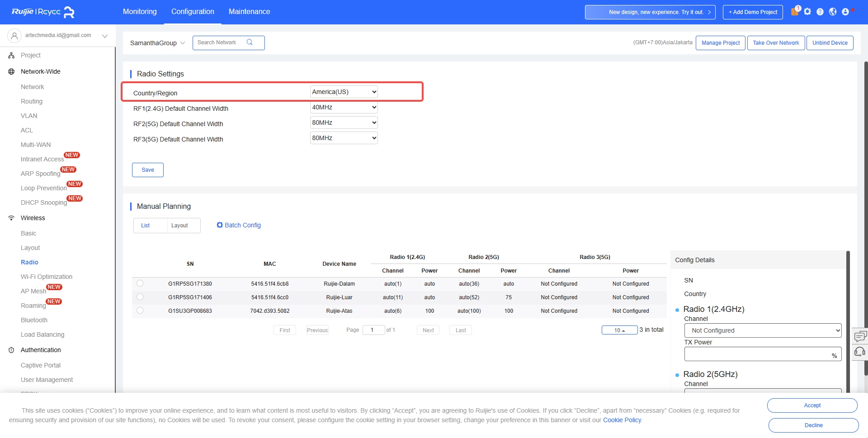
Task: Click the help question mark icon
Action: pyautogui.click(x=820, y=12)
